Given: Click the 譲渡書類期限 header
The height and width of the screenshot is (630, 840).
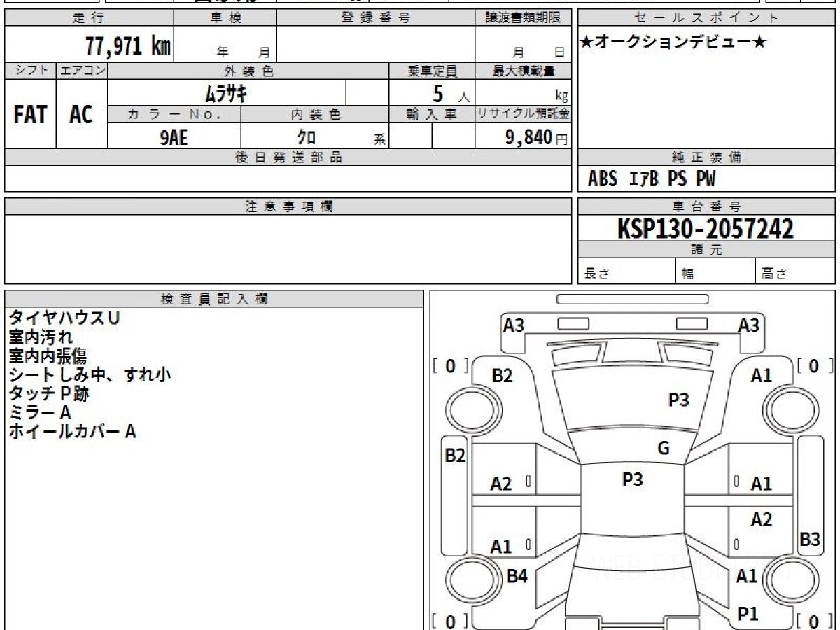Looking at the screenshot, I should [523, 18].
